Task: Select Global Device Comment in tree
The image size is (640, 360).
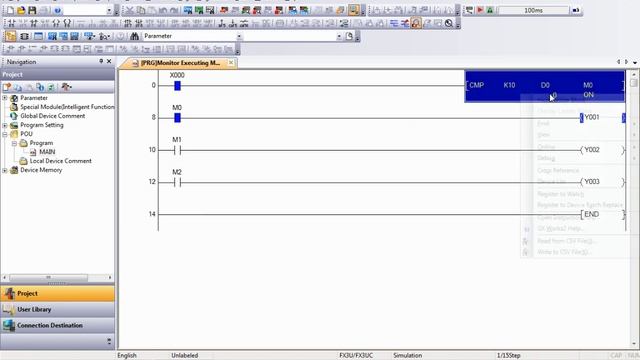Action: click(53, 116)
